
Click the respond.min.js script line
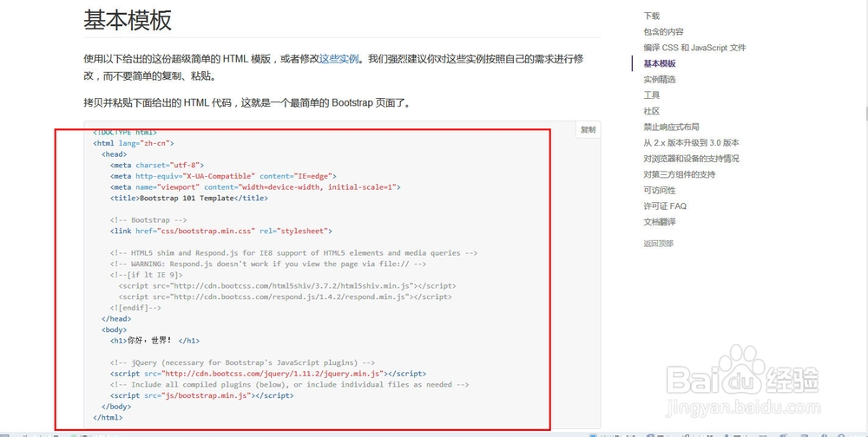pos(285,297)
